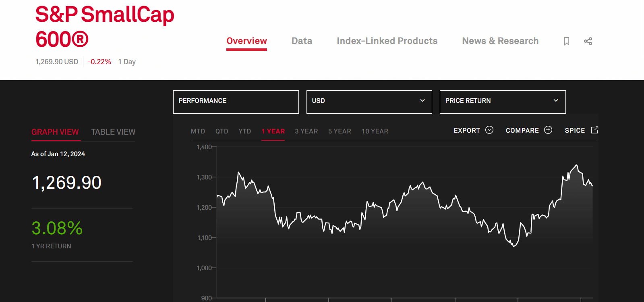644x302 pixels.
Task: Open SPICE external link icon
Action: coord(594,130)
